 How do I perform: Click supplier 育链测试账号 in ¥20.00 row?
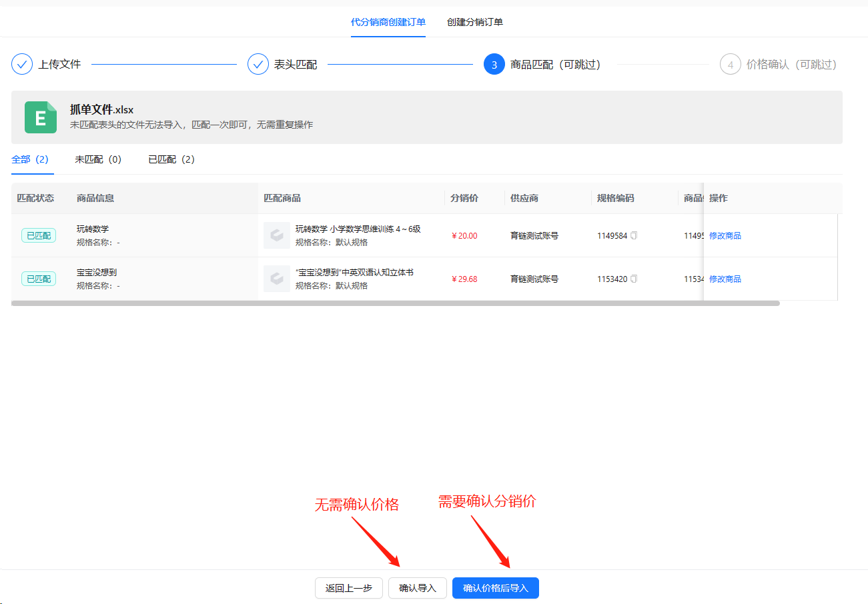[534, 235]
